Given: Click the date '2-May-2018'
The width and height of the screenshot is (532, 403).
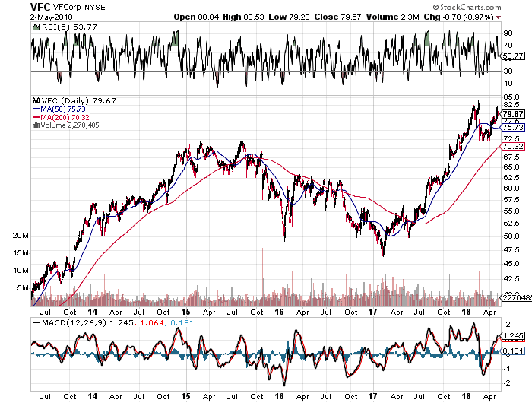Looking at the screenshot, I should click(x=51, y=17).
